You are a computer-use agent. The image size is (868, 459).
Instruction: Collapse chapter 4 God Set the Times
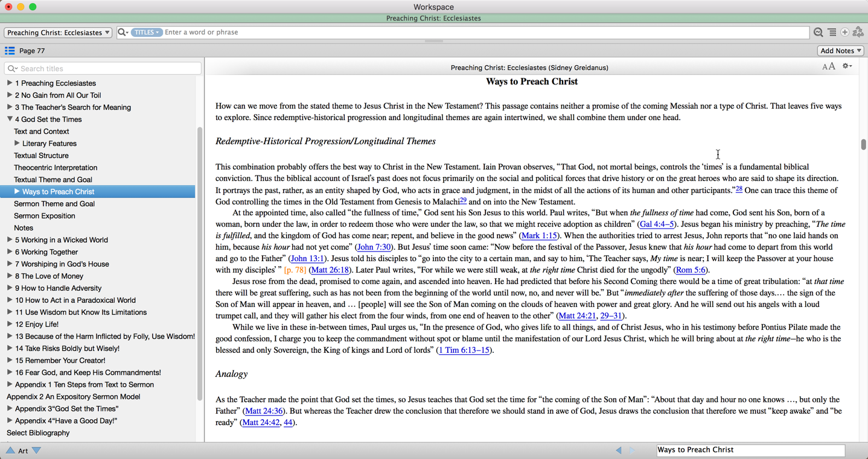click(10, 119)
